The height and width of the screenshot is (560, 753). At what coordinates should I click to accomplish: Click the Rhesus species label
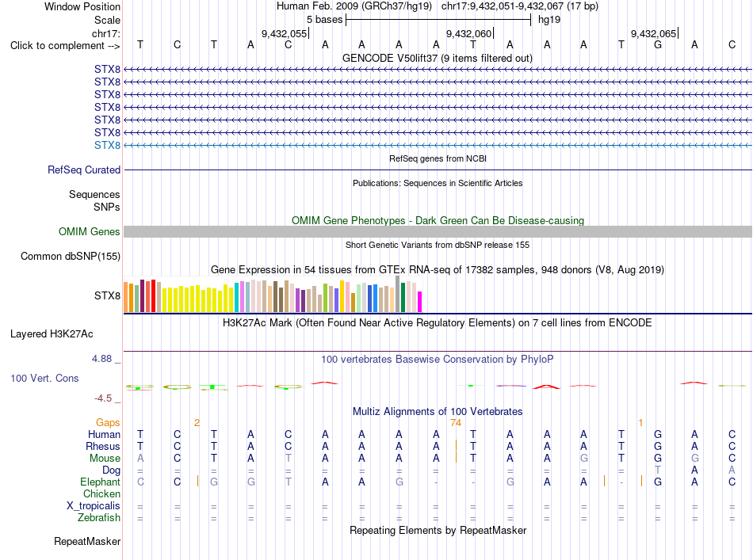coord(103,446)
